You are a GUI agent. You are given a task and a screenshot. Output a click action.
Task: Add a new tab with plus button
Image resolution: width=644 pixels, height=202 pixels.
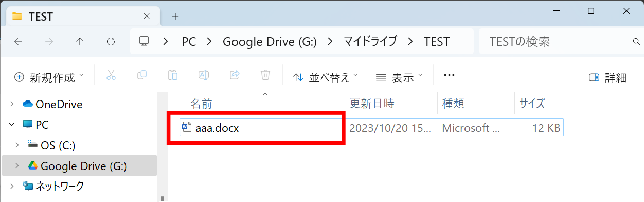[175, 16]
